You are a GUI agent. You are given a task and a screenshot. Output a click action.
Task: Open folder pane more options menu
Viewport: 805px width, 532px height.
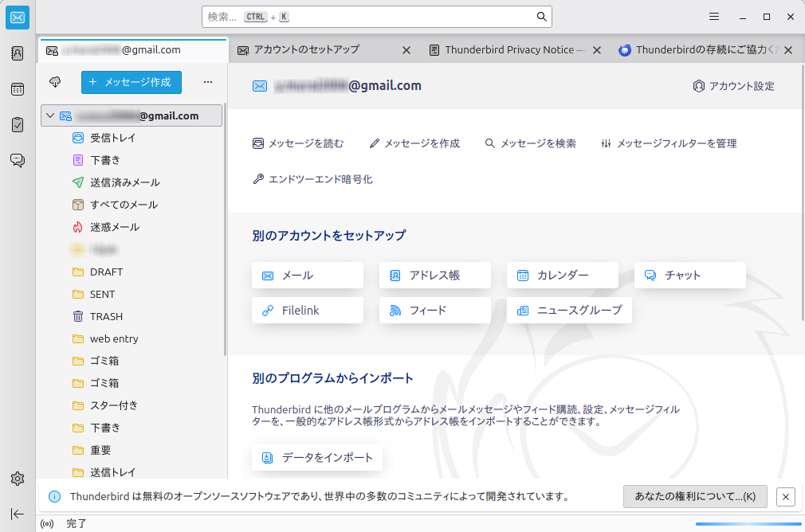(208, 82)
